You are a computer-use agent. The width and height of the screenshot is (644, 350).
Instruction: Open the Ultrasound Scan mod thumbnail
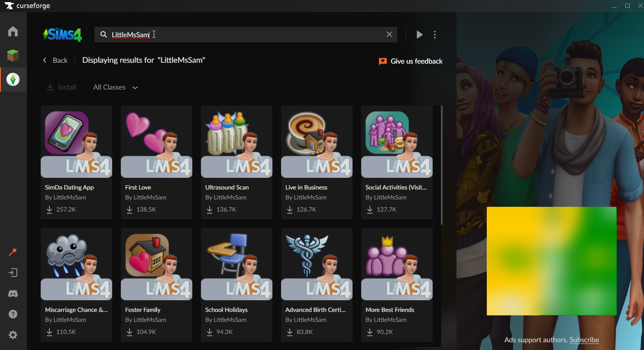coord(236,142)
